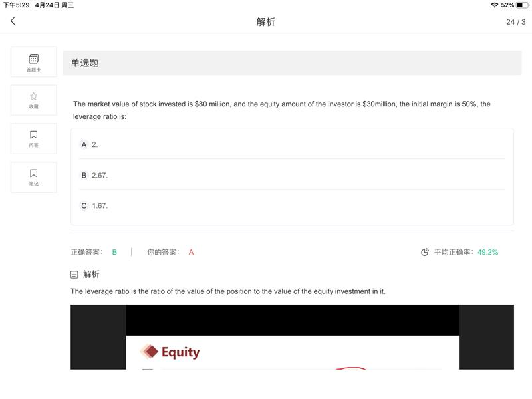Open the 问答 Q&A panel

coord(34,139)
